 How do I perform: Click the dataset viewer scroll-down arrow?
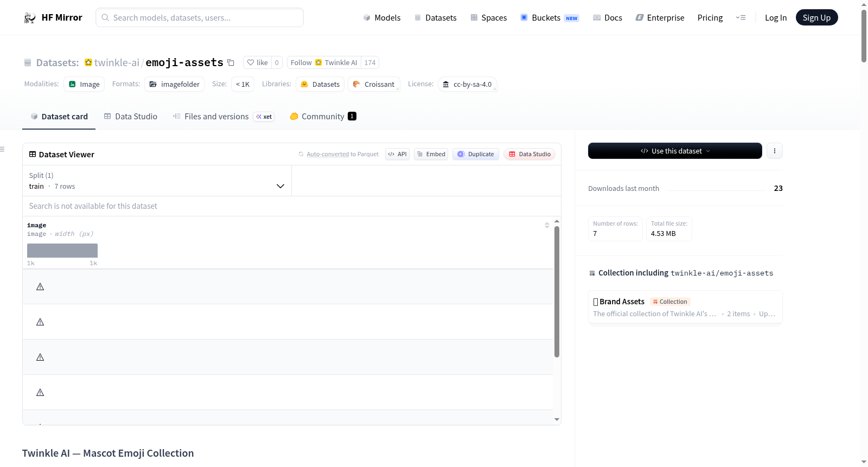click(x=557, y=419)
